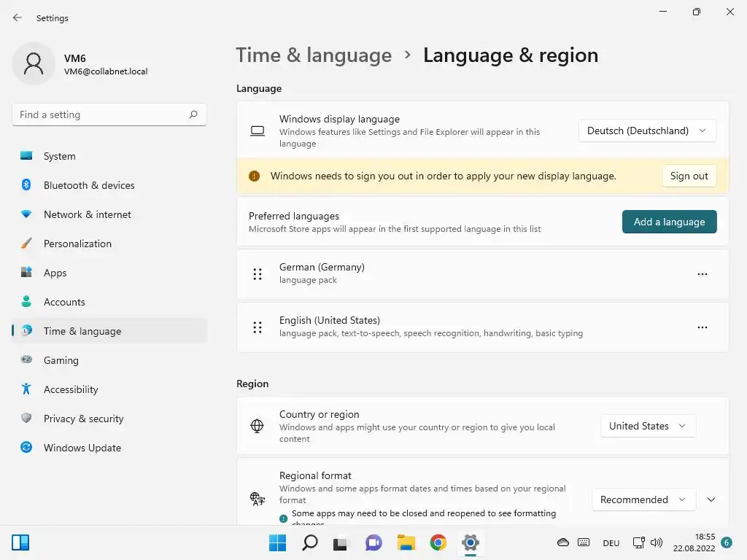This screenshot has width=747, height=560.
Task: Open the Windows display language dropdown
Action: point(647,131)
